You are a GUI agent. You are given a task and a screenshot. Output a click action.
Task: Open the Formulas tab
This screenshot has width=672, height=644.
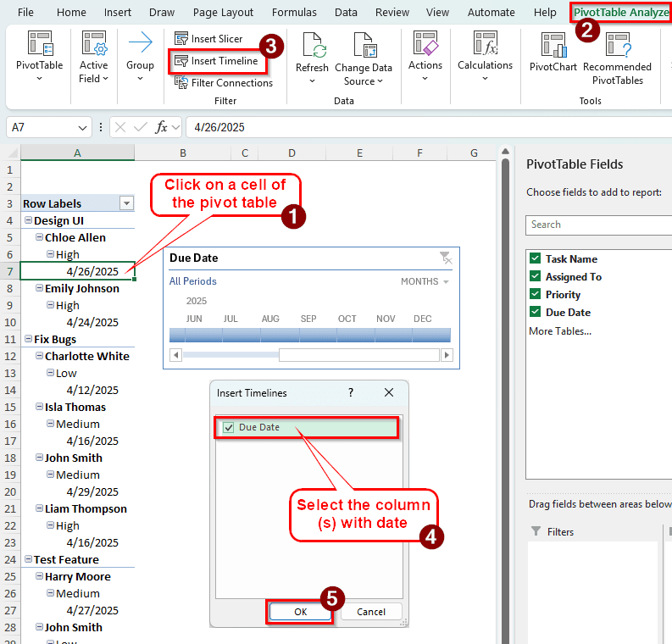pyautogui.click(x=294, y=13)
